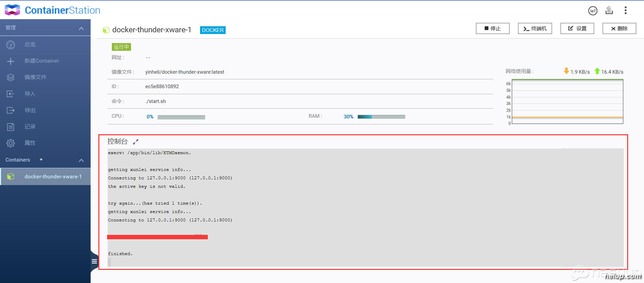Screen dimensions: 644x283
Task: Click the network usage graph
Action: 567,102
